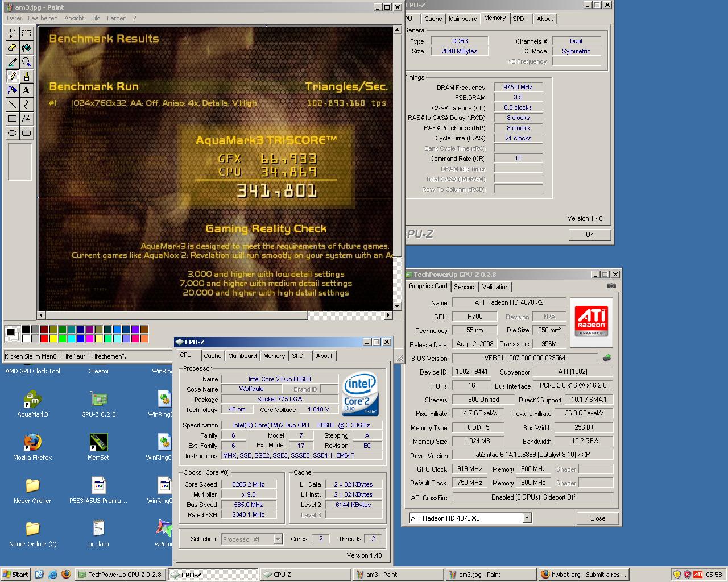The width and height of the screenshot is (728, 582).
Task: Pick the brown color swatch in Paint palette
Action: (x=144, y=330)
